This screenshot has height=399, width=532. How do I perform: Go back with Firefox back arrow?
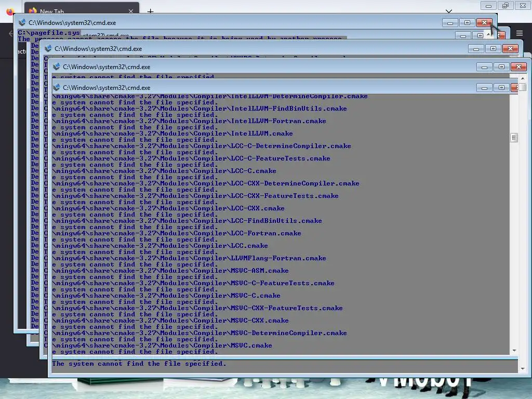[10, 33]
